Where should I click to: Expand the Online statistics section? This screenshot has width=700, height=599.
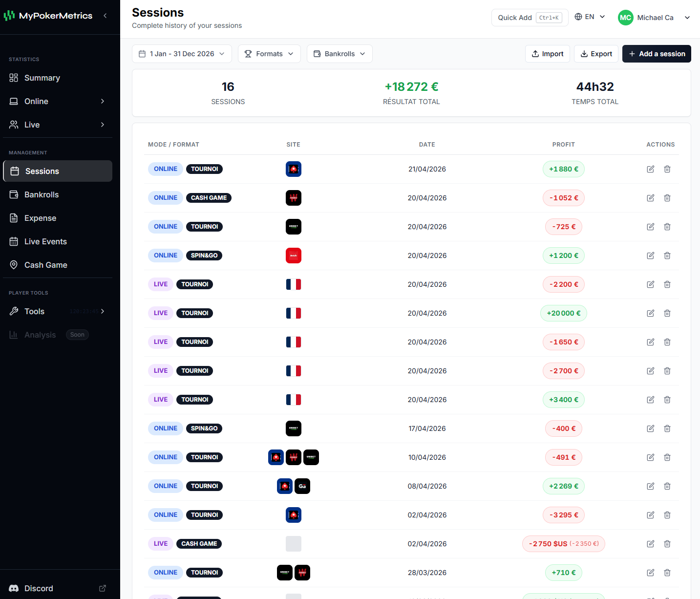coord(57,101)
